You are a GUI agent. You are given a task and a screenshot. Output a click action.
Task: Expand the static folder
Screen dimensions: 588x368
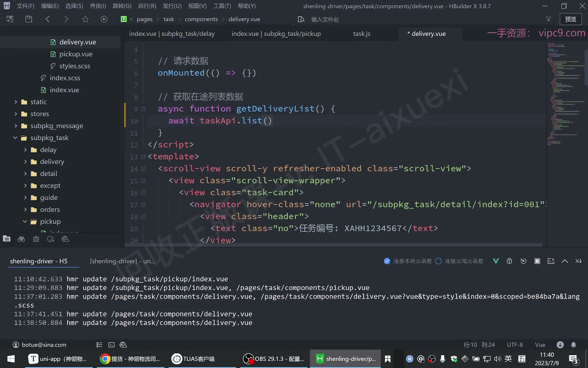point(16,102)
